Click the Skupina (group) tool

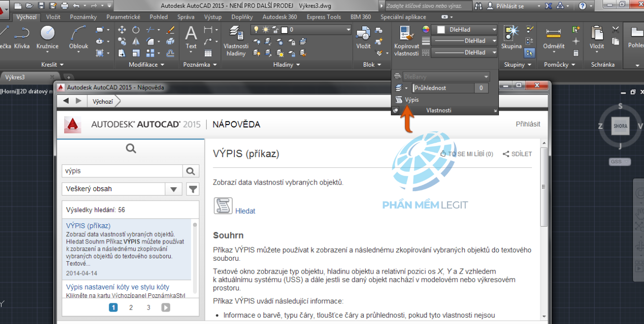(511, 38)
